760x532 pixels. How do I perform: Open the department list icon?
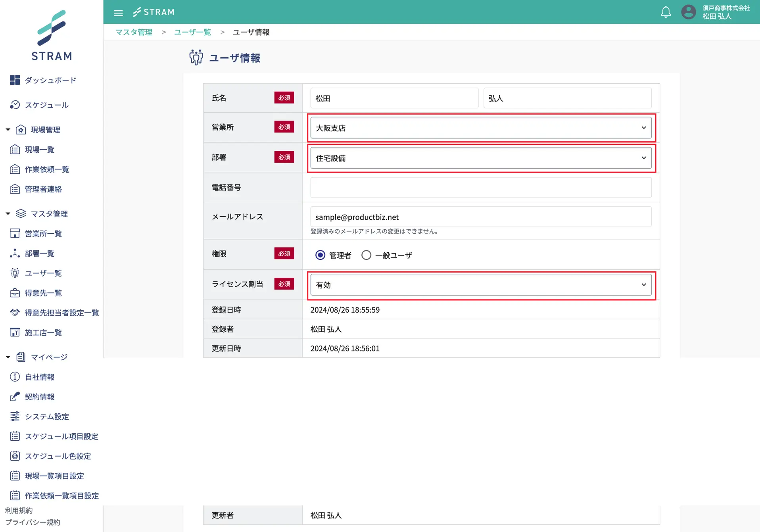15,253
